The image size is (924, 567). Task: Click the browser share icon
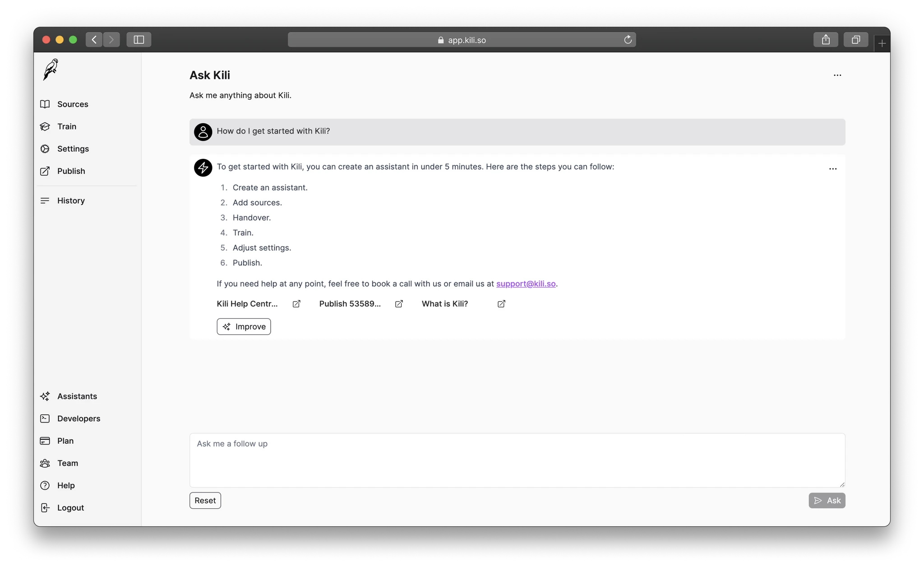pos(826,40)
